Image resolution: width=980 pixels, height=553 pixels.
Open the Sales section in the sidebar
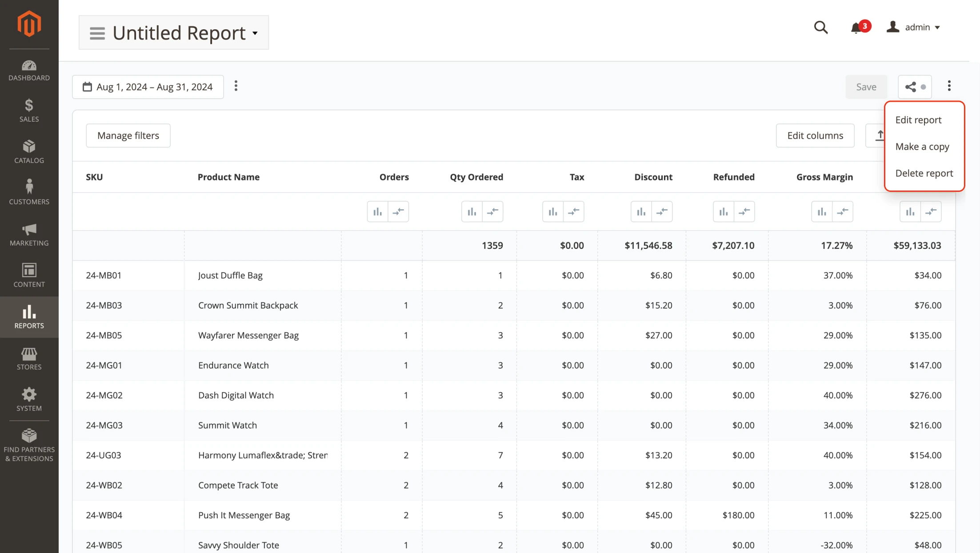[29, 109]
